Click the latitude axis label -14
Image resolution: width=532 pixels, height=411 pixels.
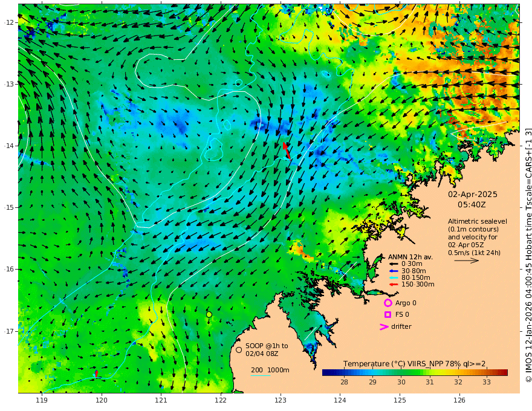8,146
